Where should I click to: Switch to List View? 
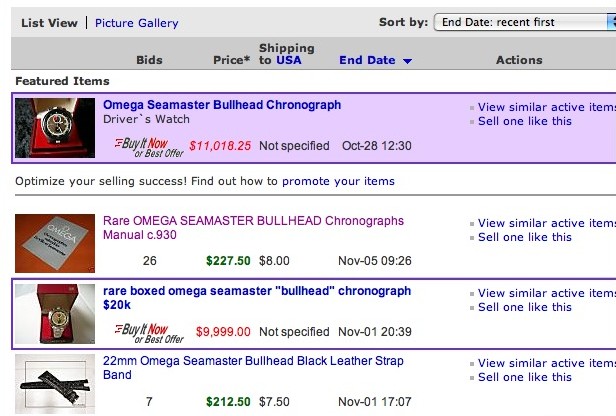[x=50, y=23]
